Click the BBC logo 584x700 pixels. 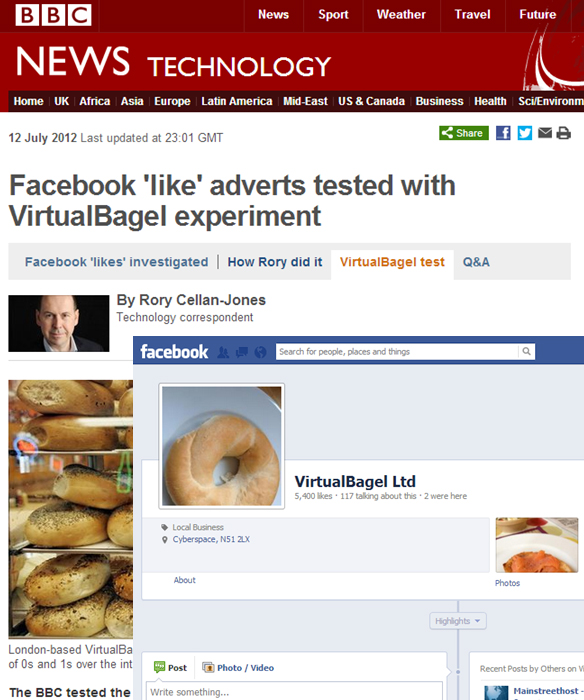point(53,15)
